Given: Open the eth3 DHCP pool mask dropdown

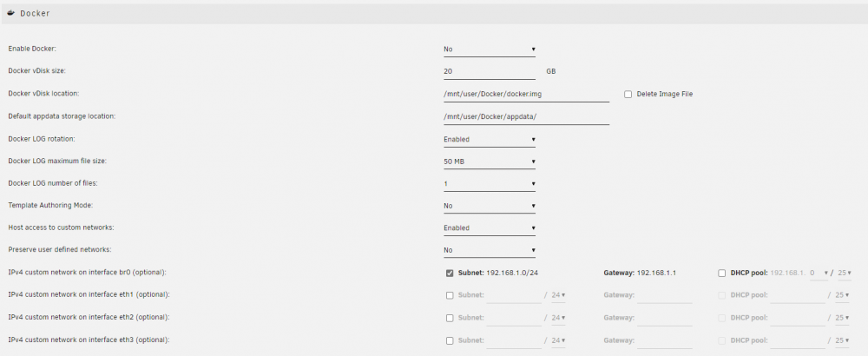Looking at the screenshot, I should (843, 340).
